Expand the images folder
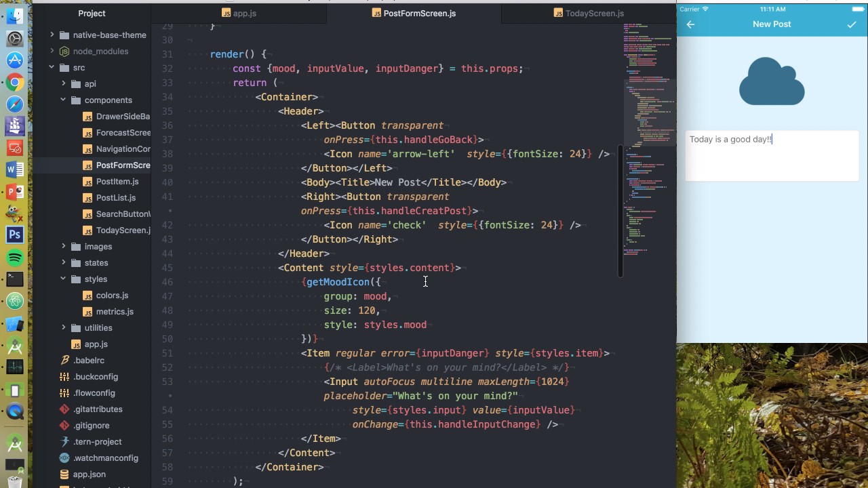 point(63,247)
